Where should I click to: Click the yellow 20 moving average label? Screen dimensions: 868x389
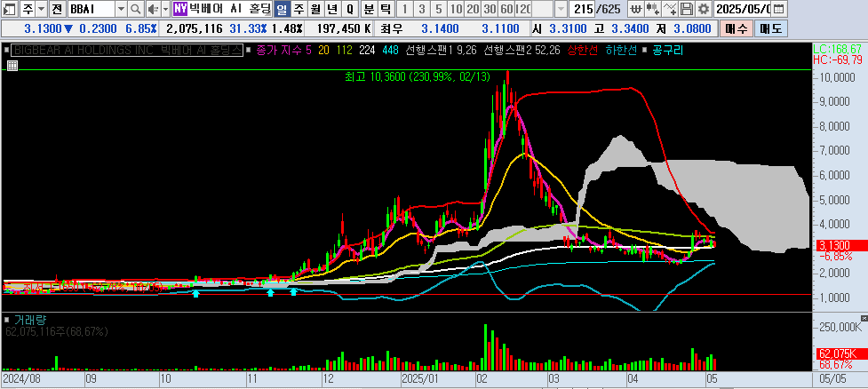point(324,51)
